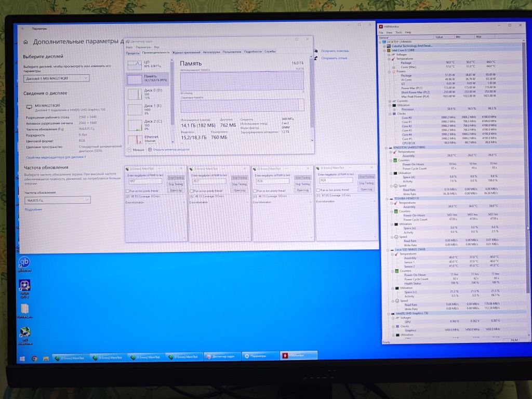Open Свойства видеоадаптера для дисплея 1 link

(56, 157)
